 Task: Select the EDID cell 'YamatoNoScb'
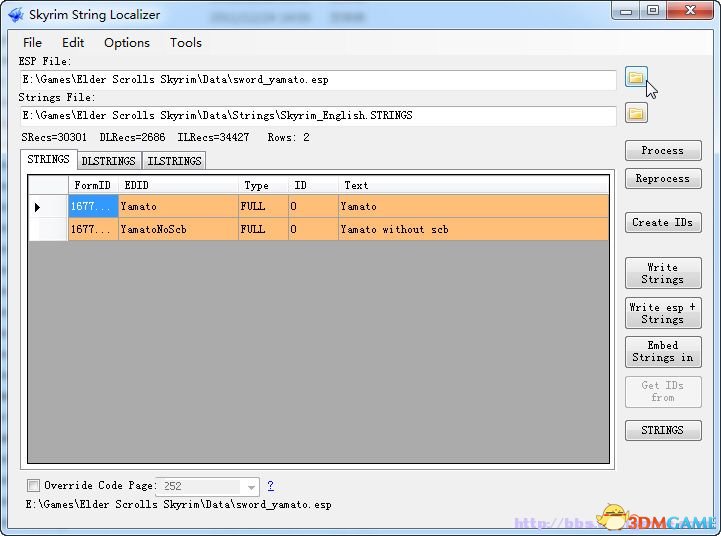[178, 229]
